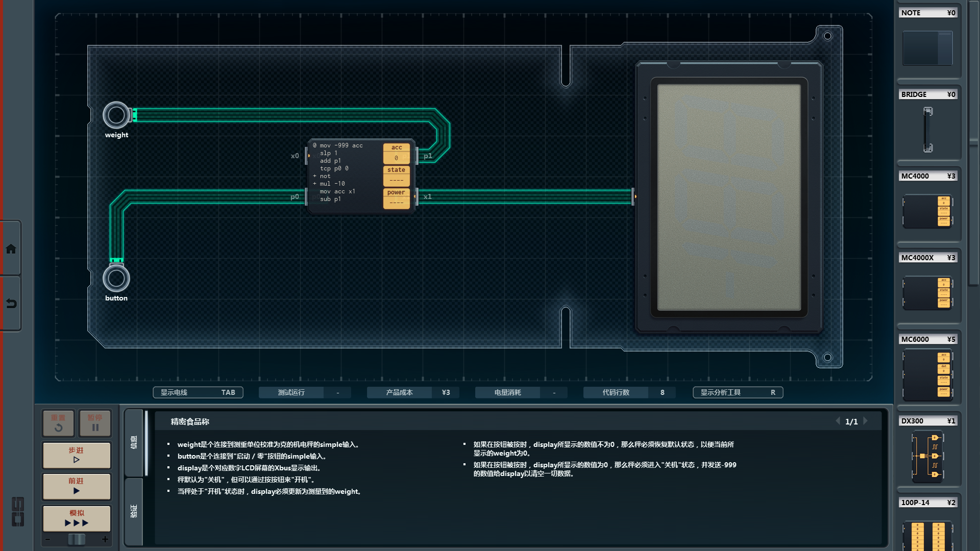The height and width of the screenshot is (551, 980).
Task: Select the BRIDGE wire component
Action: tap(927, 129)
